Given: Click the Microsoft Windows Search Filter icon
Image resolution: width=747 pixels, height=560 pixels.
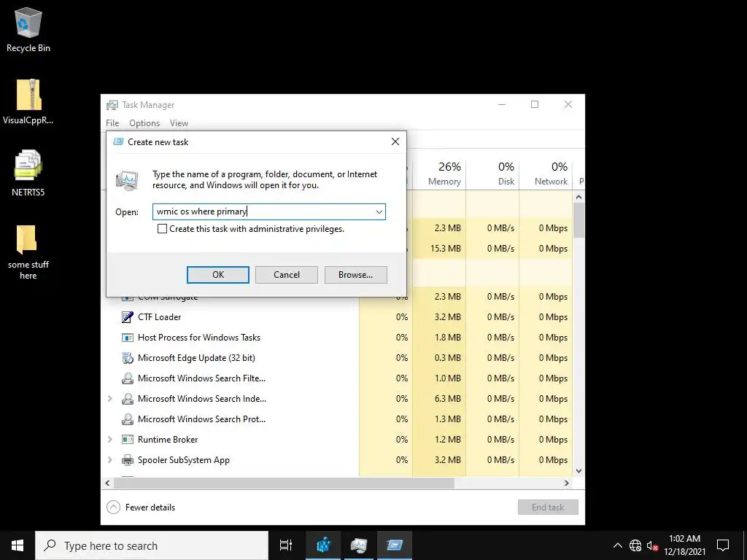Looking at the screenshot, I should (x=127, y=378).
